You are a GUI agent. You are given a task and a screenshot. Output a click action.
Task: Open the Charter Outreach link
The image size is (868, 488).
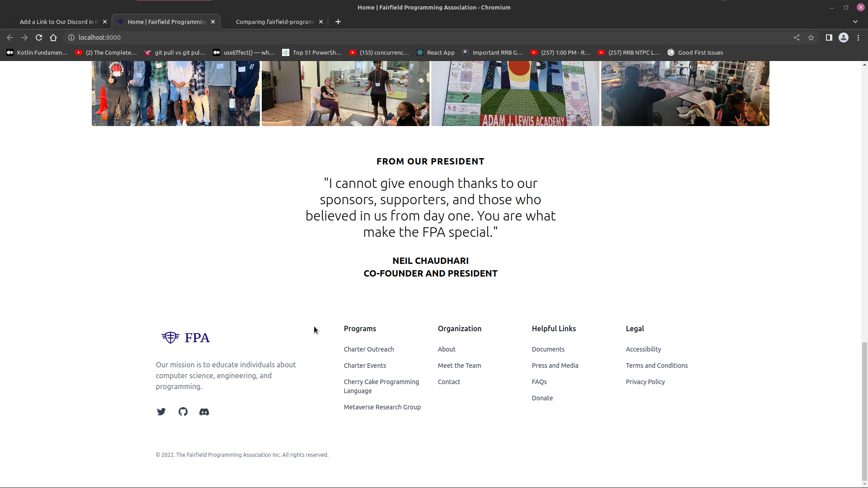pos(368,349)
